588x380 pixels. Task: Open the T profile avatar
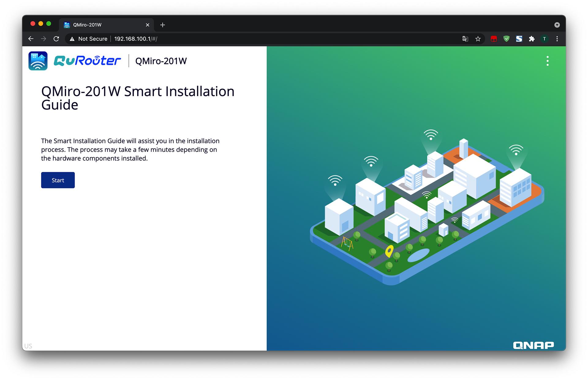click(544, 39)
